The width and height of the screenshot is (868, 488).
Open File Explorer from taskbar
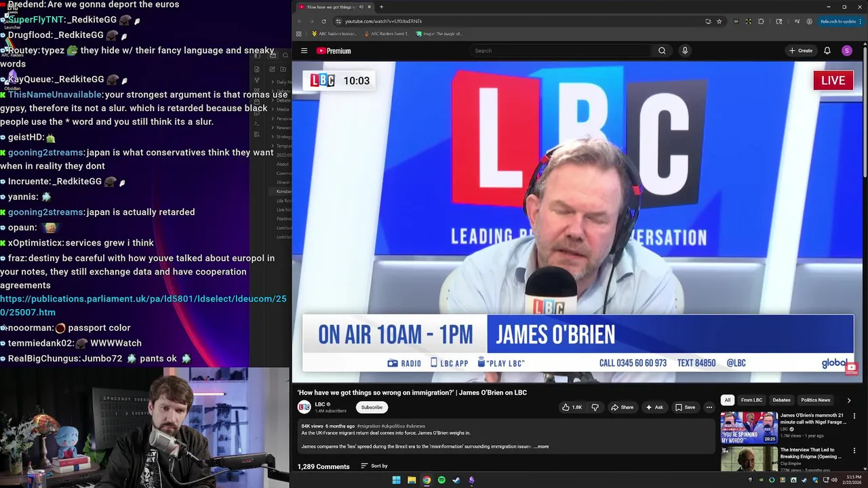(x=411, y=481)
